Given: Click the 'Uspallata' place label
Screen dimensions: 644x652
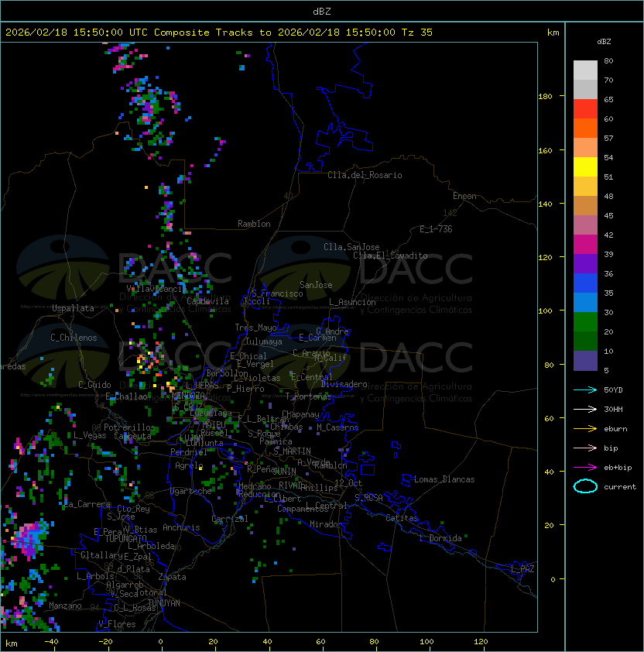Looking at the screenshot, I should [x=73, y=308].
